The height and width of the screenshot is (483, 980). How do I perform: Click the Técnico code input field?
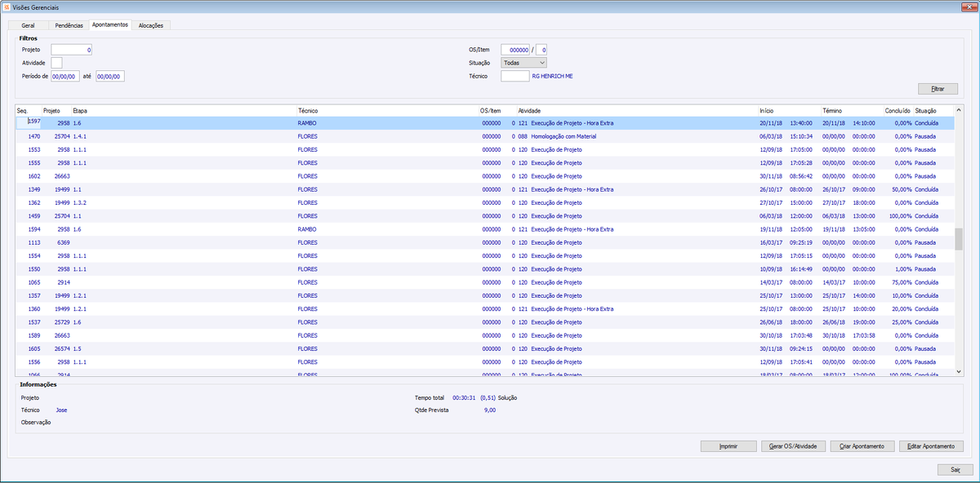click(x=514, y=76)
